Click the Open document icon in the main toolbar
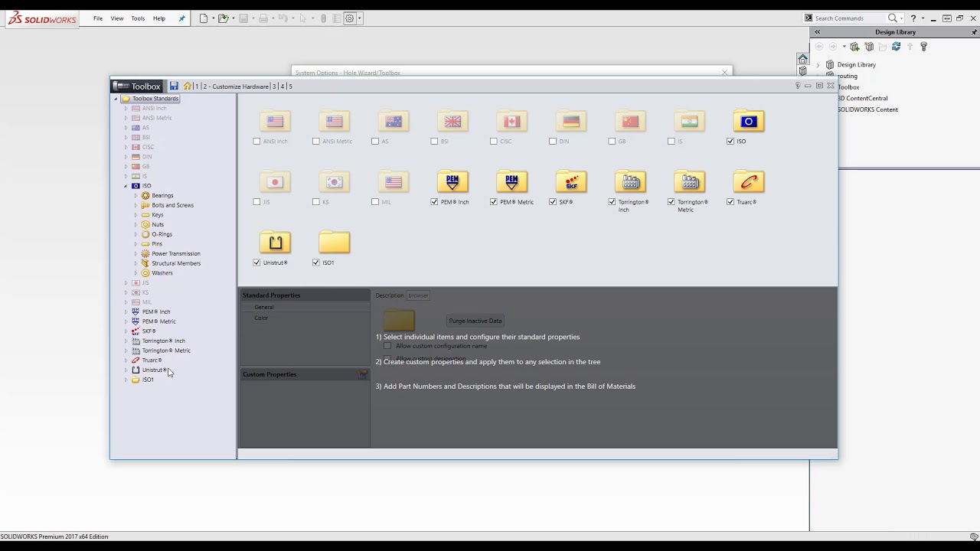The height and width of the screenshot is (551, 980). [223, 18]
